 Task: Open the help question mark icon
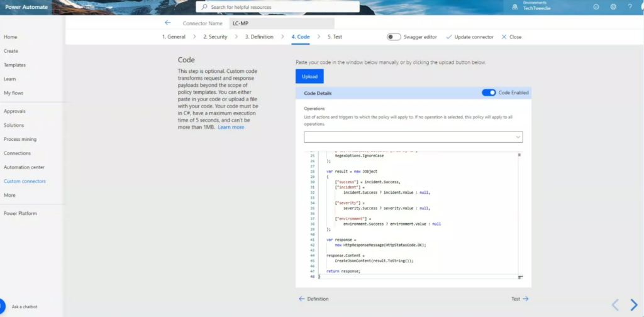coord(630,7)
